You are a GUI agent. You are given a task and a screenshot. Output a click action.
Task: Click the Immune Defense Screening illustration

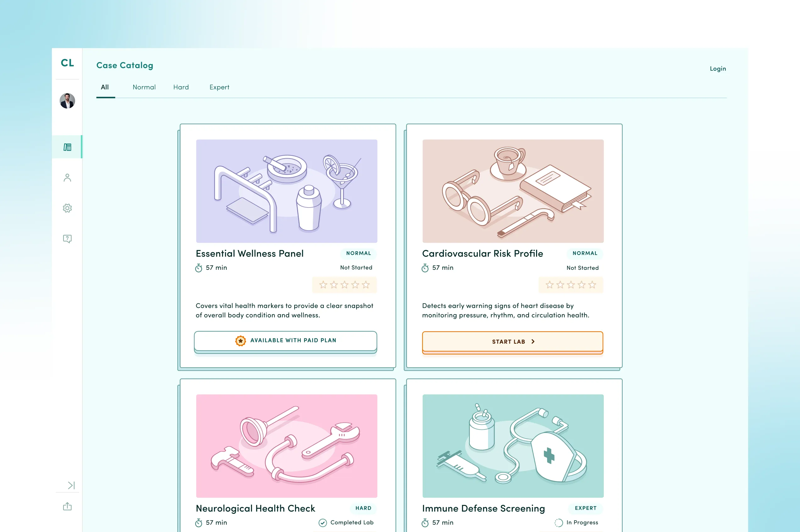513,446
